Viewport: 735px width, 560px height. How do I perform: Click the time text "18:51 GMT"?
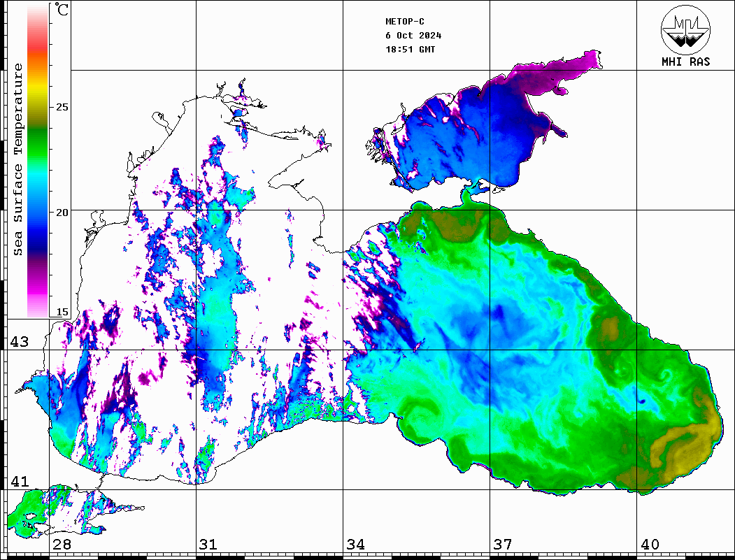(x=410, y=49)
